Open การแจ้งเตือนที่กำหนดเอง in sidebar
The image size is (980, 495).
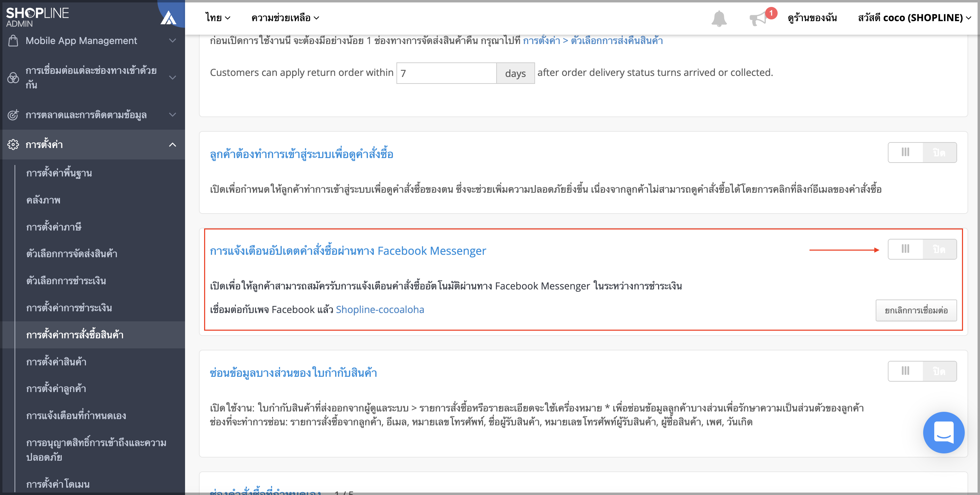tap(76, 416)
